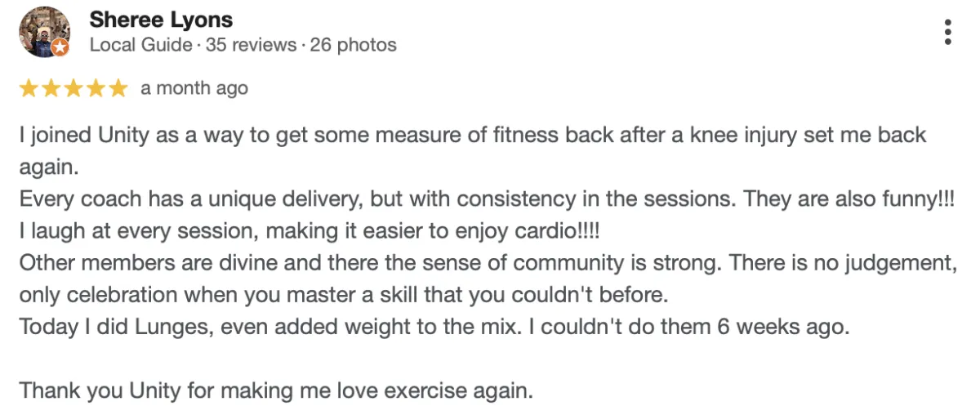980x406 pixels.
Task: Click the fourth yellow rating star
Action: 96,88
